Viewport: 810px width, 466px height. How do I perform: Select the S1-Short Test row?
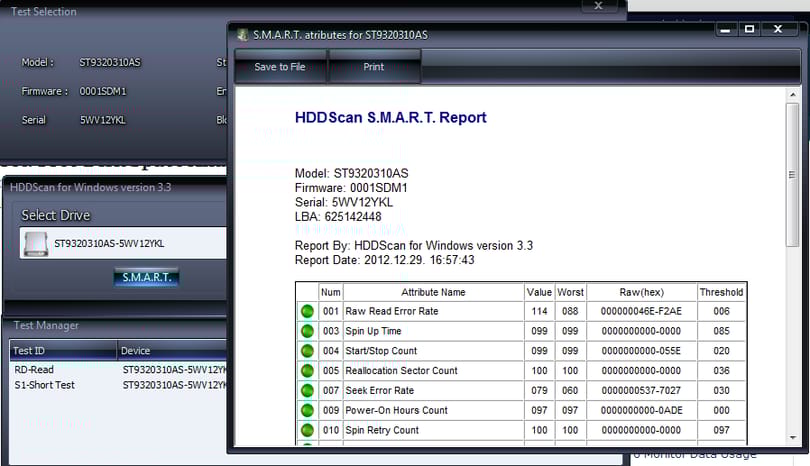click(119, 385)
